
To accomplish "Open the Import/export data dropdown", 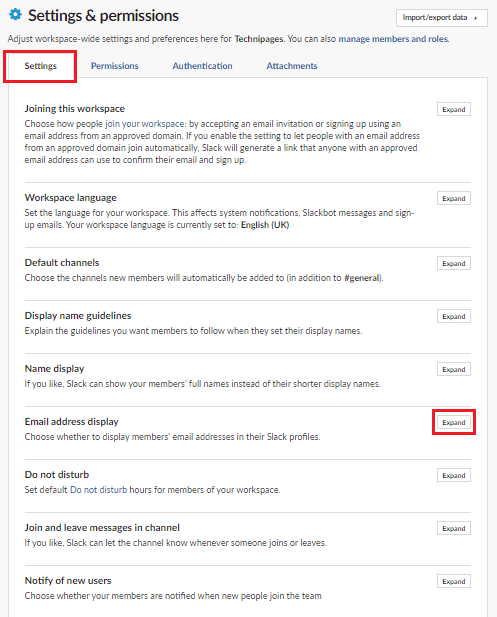I will [442, 18].
